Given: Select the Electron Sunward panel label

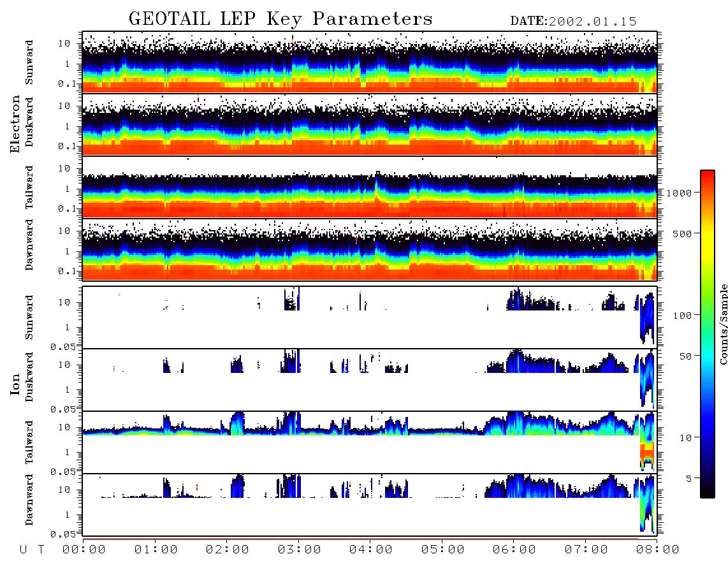Looking at the screenshot, I should click(29, 62).
